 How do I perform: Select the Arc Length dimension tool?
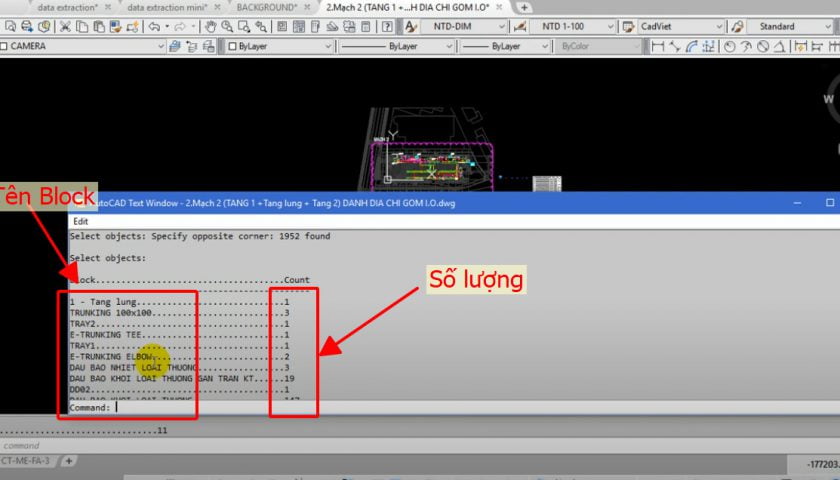coord(693,46)
